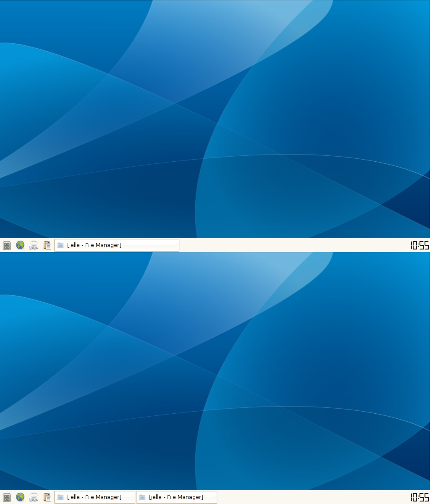
Task: Click the clipboard manager icon in the upper panel
Action: pyautogui.click(x=47, y=245)
